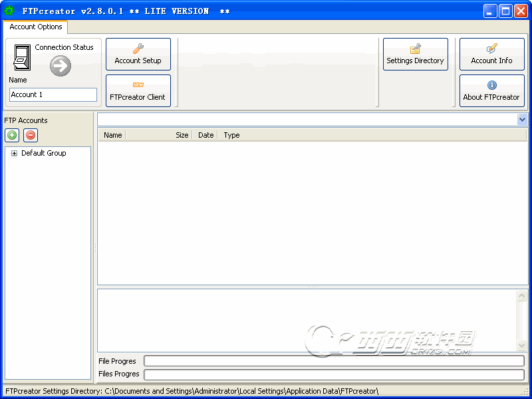Image resolution: width=532 pixels, height=399 pixels.
Task: Show About FTPcreator
Action: point(491,90)
